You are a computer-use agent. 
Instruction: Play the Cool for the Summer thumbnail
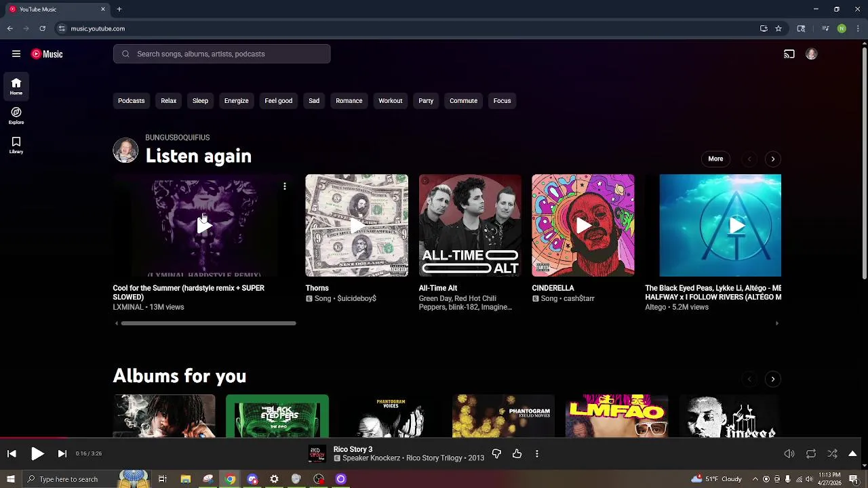pos(204,226)
